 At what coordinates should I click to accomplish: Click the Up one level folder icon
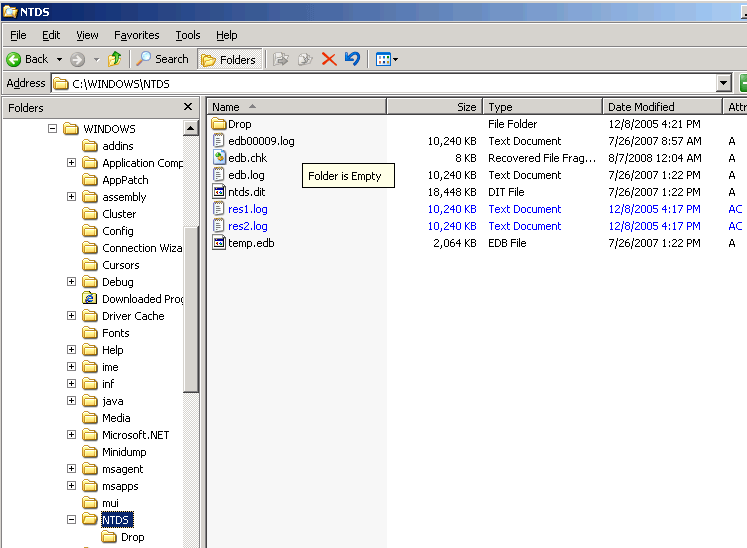pyautogui.click(x=115, y=59)
